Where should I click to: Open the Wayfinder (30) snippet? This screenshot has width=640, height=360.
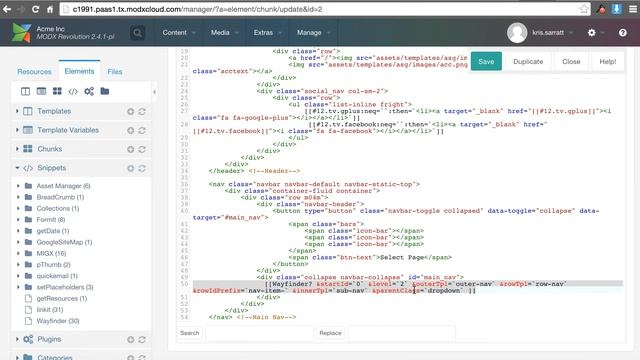[x=58, y=321]
